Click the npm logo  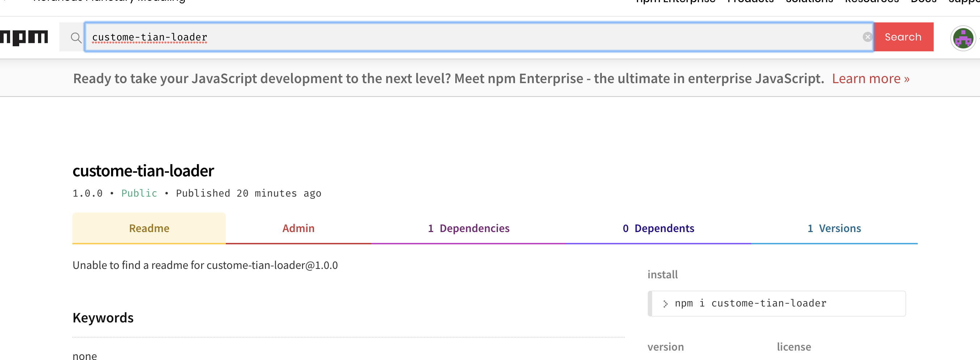point(24,38)
